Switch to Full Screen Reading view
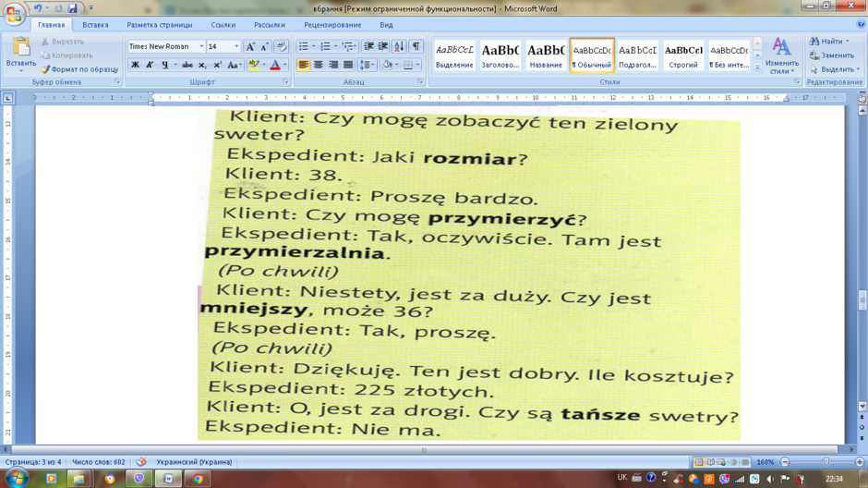Image resolution: width=868 pixels, height=488 pixels. pyautogui.click(x=710, y=462)
